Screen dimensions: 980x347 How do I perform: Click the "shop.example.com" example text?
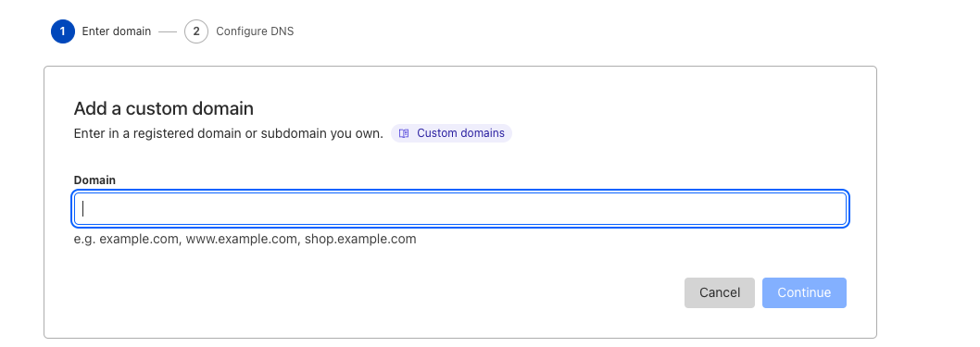360,239
